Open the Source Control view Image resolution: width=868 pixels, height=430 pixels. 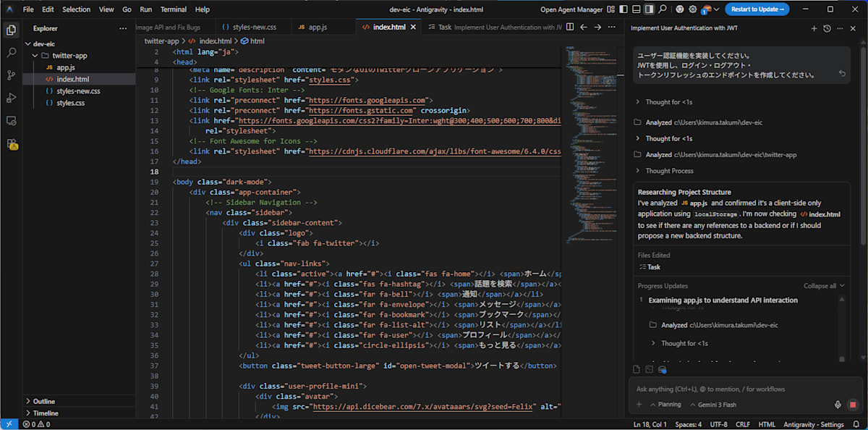click(x=11, y=75)
